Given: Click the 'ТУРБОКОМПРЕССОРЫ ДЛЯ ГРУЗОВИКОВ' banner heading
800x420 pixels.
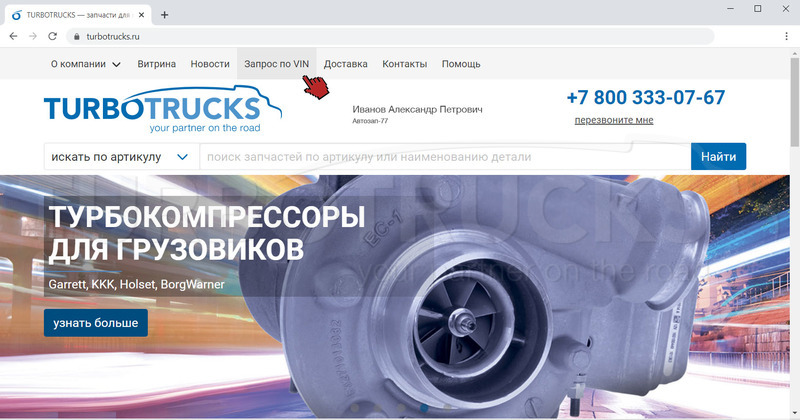Looking at the screenshot, I should (207, 232).
